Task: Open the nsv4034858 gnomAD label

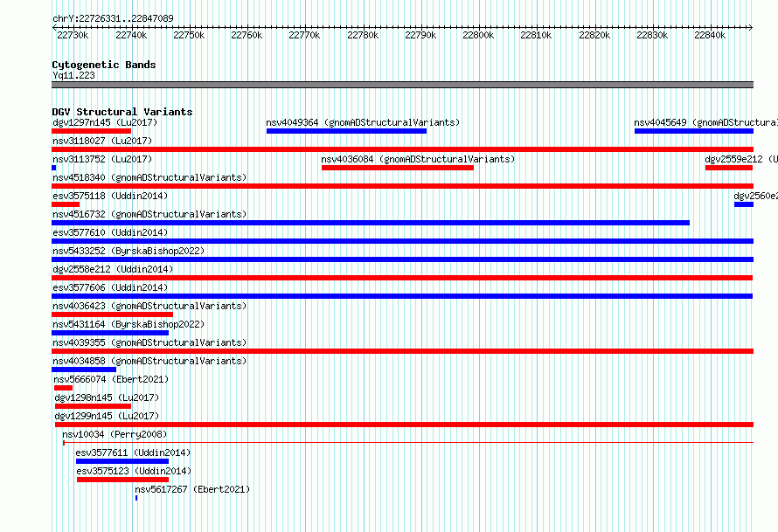Action: click(x=149, y=361)
